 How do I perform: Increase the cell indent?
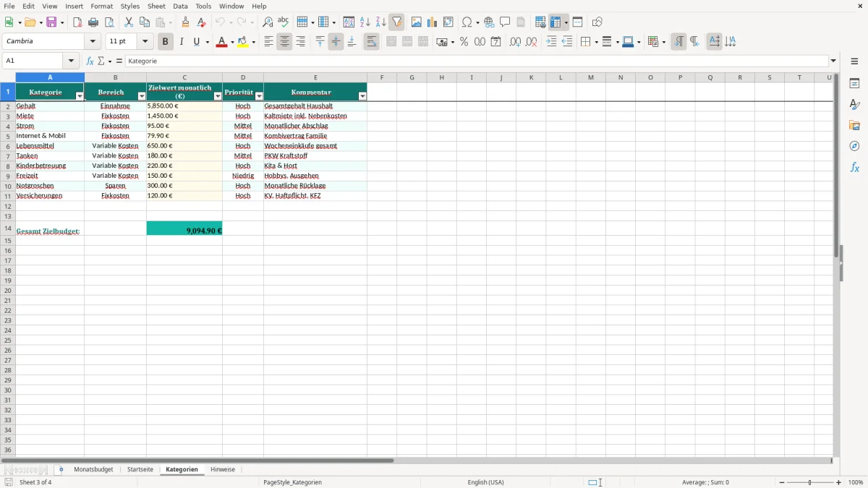[551, 42]
